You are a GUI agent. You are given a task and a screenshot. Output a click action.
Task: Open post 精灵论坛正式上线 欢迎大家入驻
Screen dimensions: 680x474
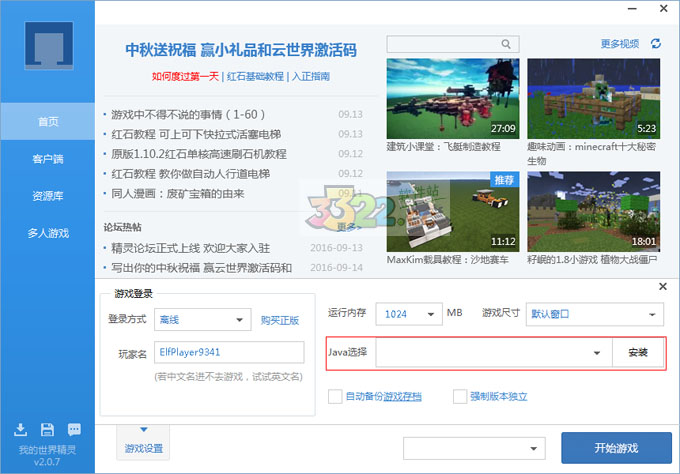[x=190, y=248]
